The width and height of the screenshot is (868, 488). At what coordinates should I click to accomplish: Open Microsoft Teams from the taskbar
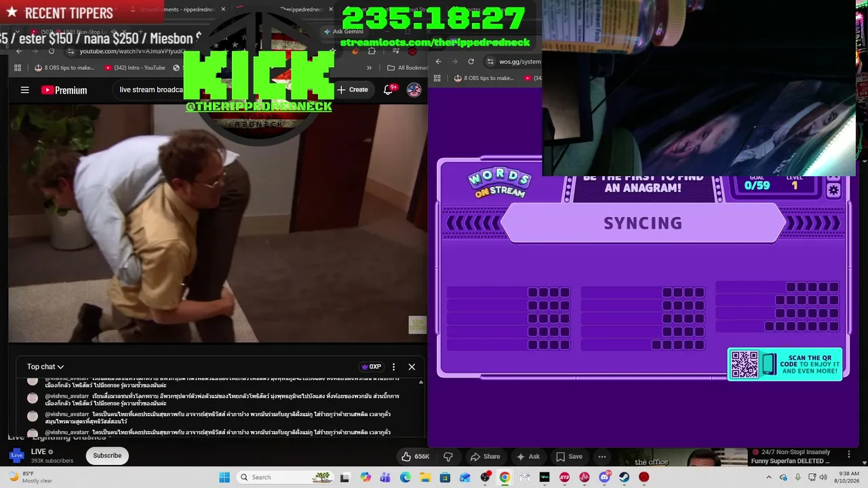386,477
